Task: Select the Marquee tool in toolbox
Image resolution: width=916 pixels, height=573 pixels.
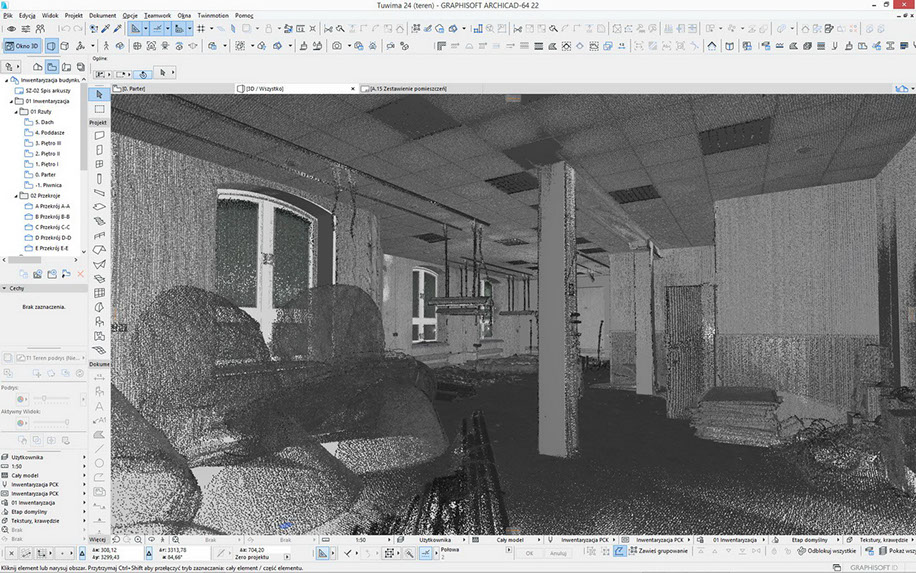Action: (99, 109)
